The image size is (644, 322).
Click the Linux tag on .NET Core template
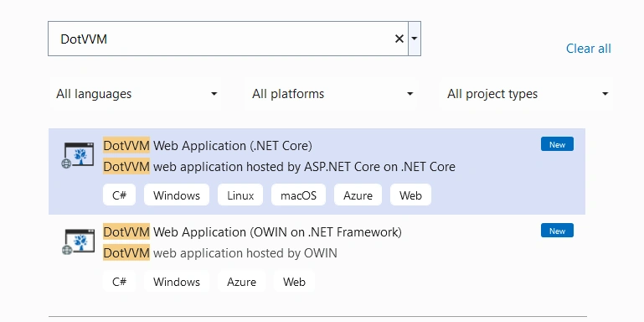[x=240, y=195]
